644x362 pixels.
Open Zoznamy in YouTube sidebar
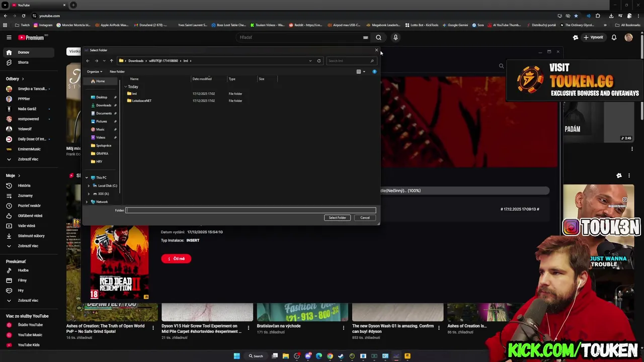pyautogui.click(x=25, y=196)
